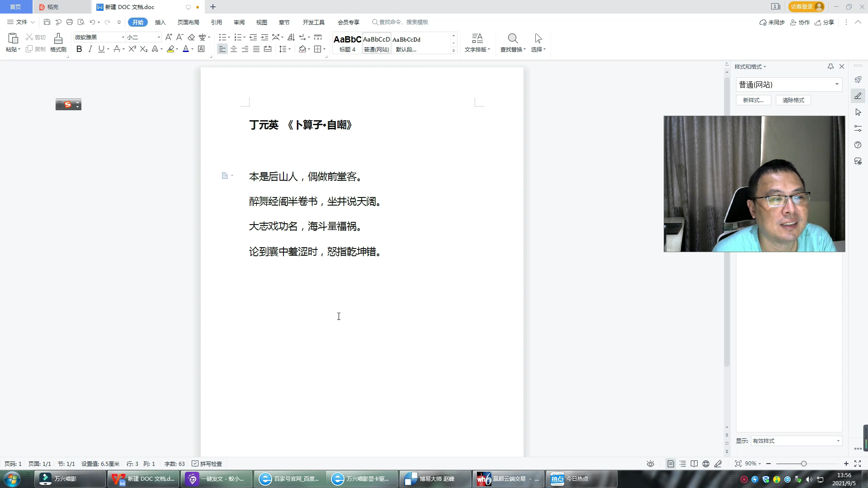Screen dimensions: 868x488
Task: Open Print Preview from the quick toolbar
Action: coord(81,22)
